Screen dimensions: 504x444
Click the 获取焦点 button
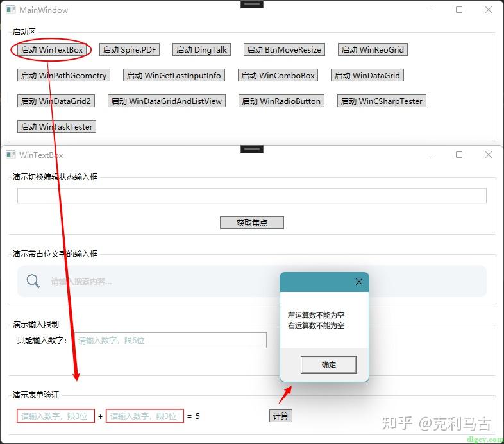click(x=251, y=223)
